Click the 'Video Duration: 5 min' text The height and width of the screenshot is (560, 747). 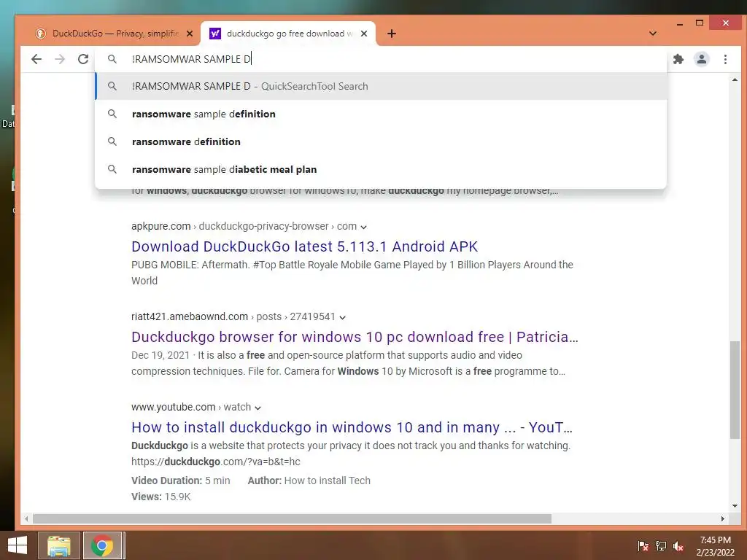[x=181, y=481]
